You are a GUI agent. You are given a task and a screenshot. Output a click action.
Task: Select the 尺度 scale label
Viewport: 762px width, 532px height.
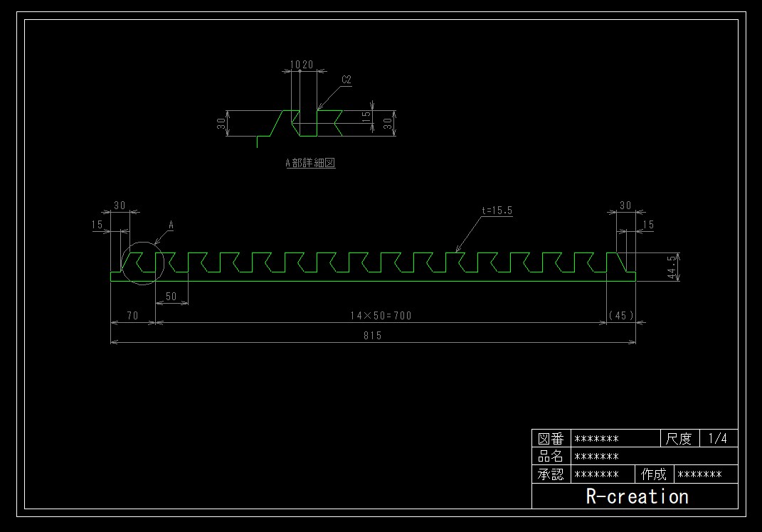click(x=679, y=439)
